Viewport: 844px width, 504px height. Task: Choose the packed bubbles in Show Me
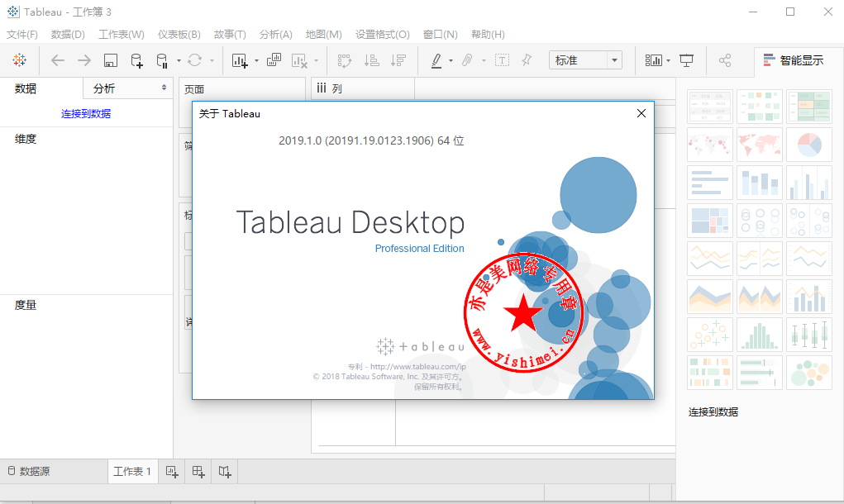(x=809, y=373)
